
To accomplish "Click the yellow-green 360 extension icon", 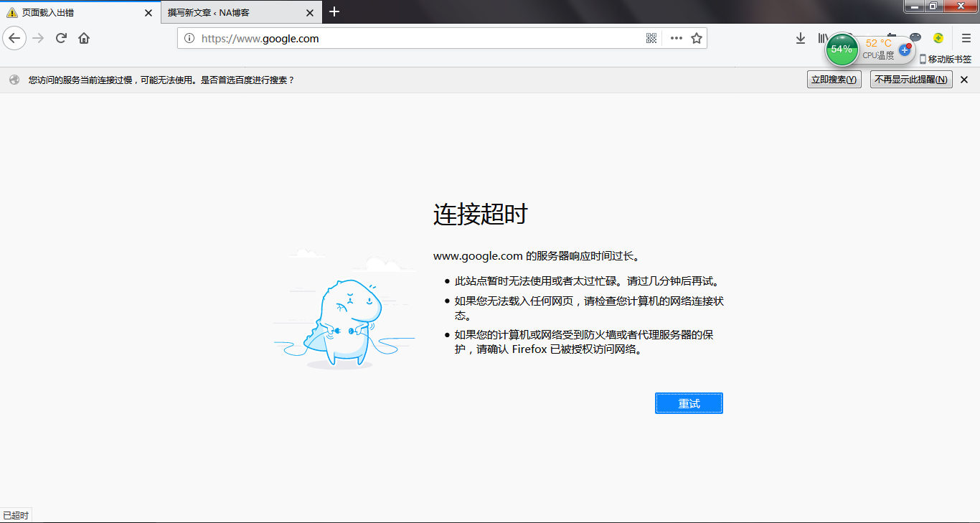I will (938, 38).
